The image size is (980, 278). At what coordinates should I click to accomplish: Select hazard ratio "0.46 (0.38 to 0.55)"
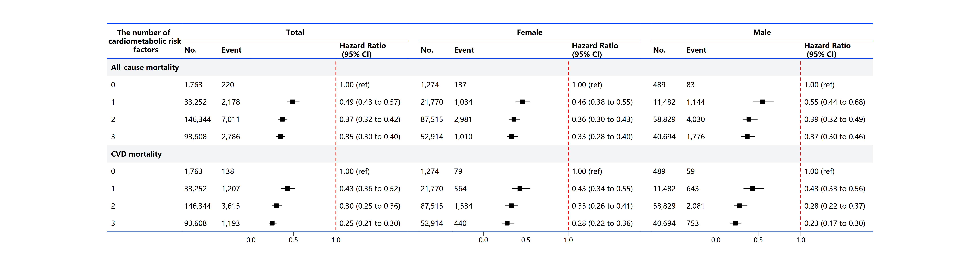[x=602, y=102]
